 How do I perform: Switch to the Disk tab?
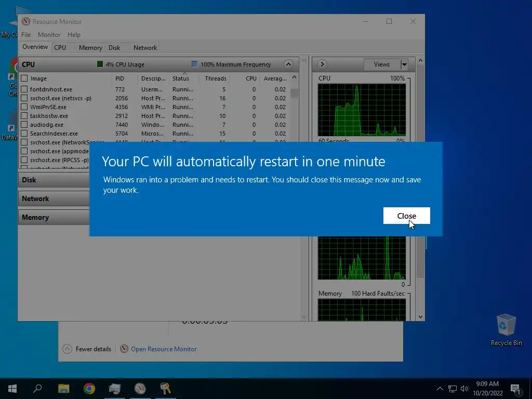tap(114, 47)
